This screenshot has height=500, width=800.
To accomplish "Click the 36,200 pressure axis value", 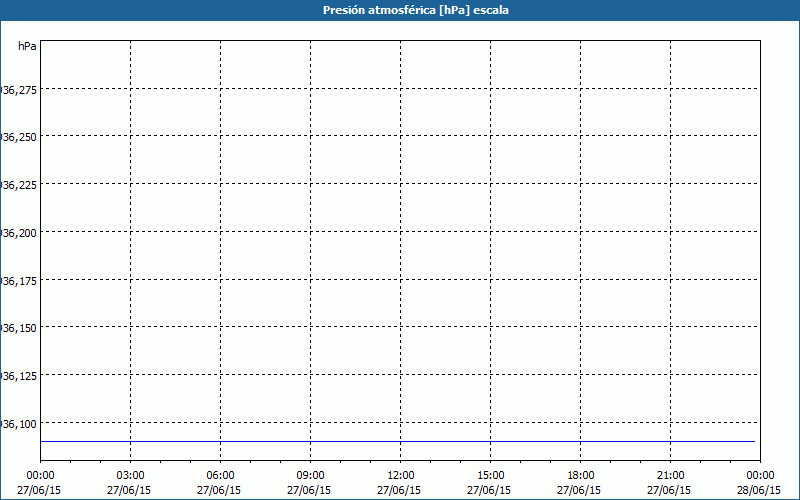I will [19, 232].
